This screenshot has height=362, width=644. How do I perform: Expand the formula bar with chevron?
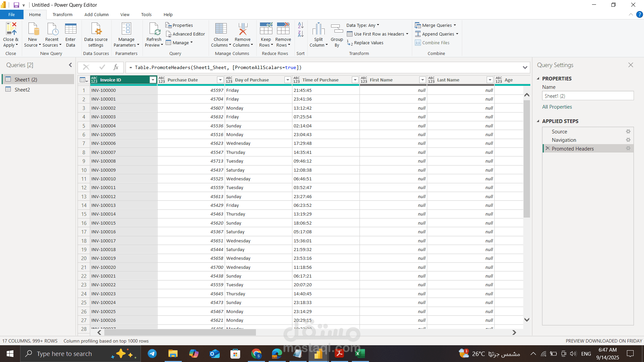(x=525, y=68)
